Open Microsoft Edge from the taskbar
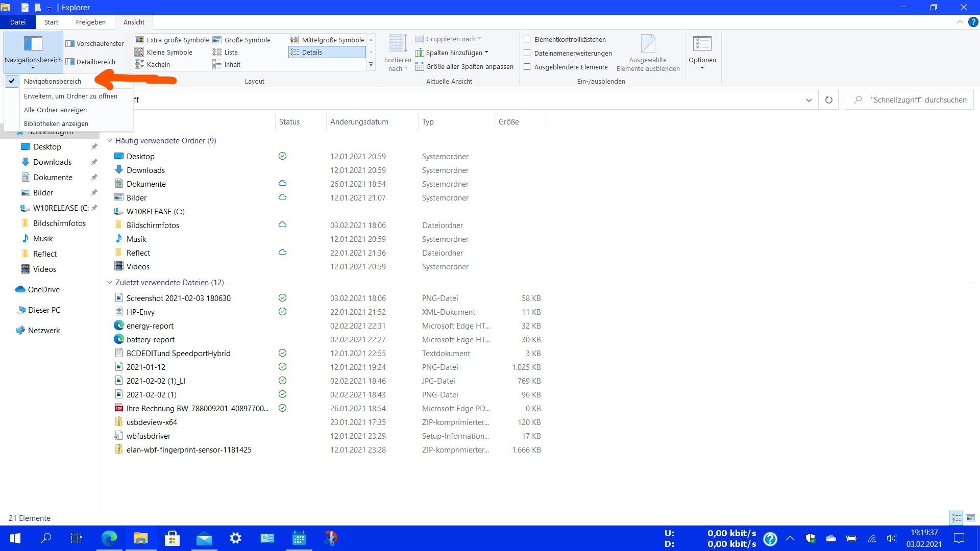Viewport: 980px width, 551px height. click(x=109, y=538)
